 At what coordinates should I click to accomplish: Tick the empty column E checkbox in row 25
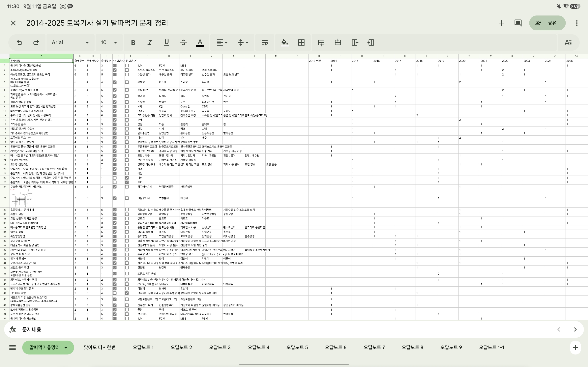coord(115,178)
